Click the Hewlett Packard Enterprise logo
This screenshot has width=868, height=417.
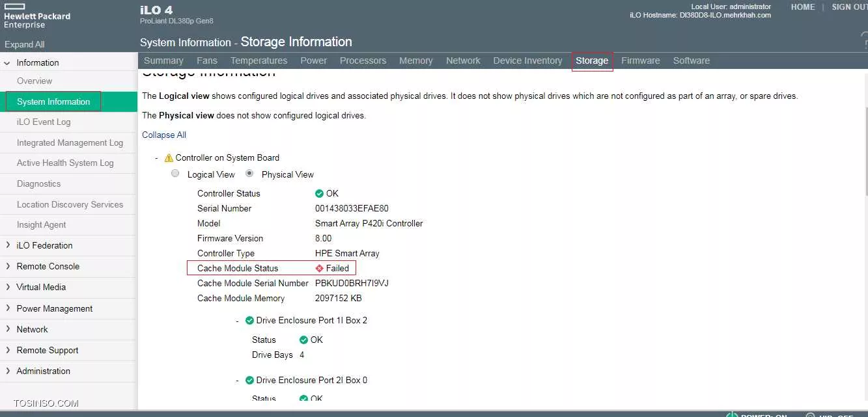36,15
